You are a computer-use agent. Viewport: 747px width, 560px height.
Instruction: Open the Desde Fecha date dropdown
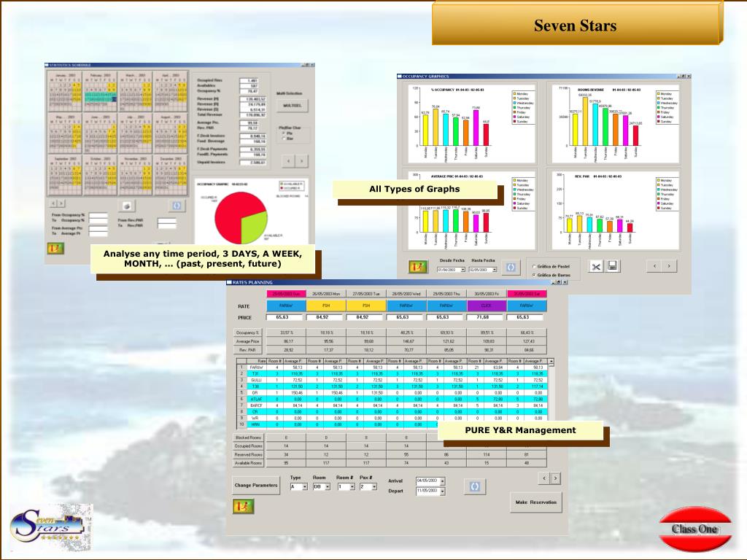coord(462,270)
